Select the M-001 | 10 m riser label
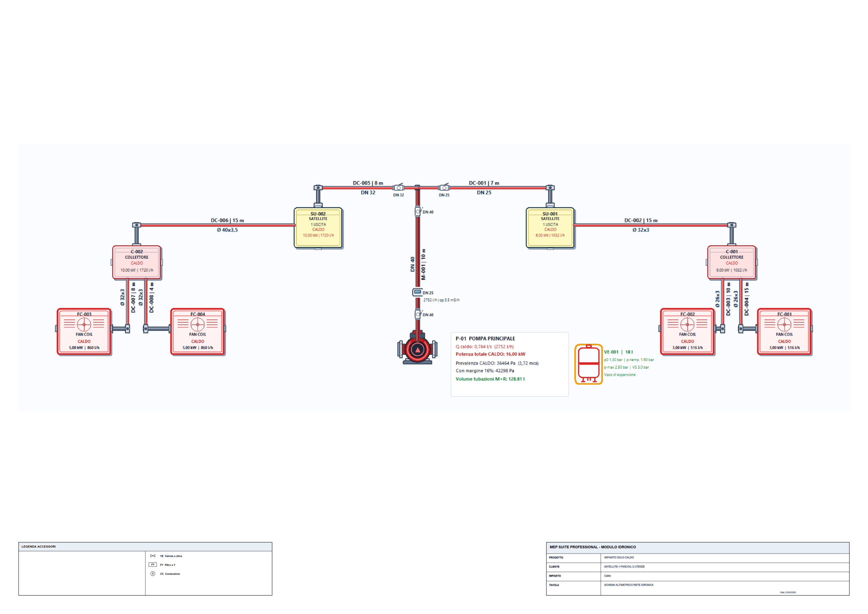Viewport: 868px width, 614px height. coord(423,264)
